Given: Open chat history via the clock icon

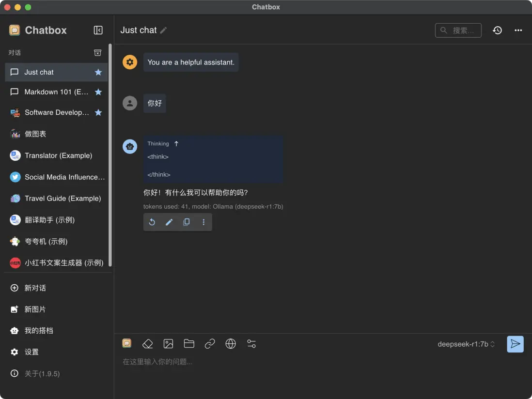Looking at the screenshot, I should point(497,30).
